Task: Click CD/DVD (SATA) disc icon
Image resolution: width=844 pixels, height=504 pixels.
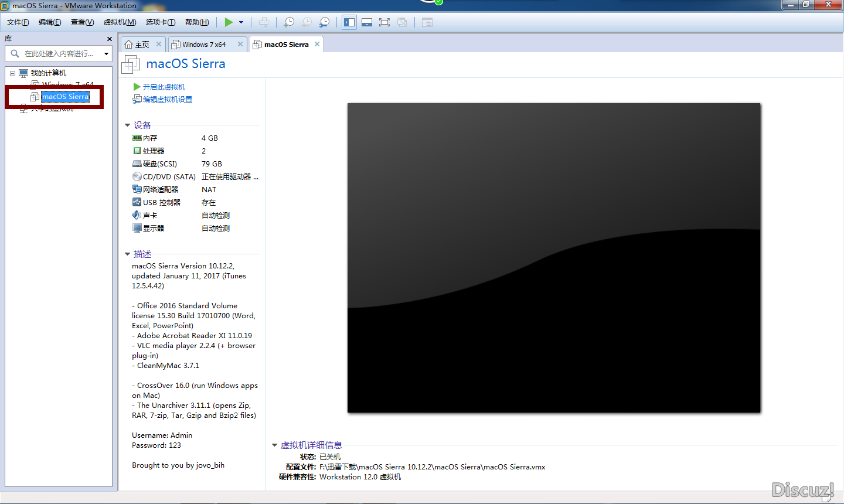Action: 137,177
